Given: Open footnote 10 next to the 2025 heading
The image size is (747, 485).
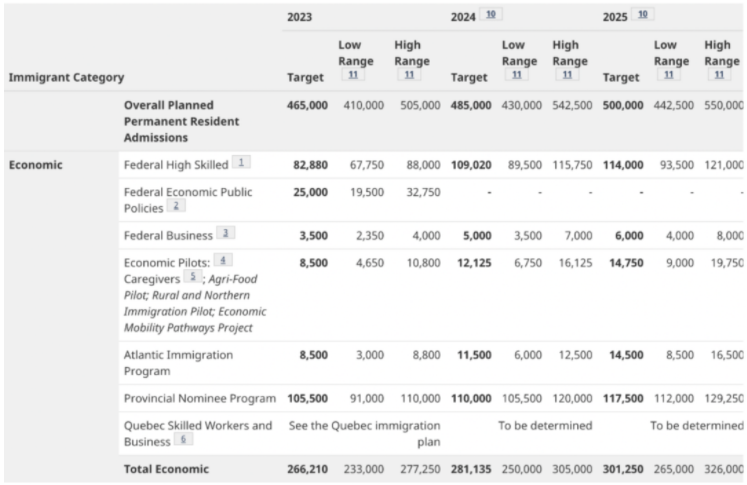Looking at the screenshot, I should pyautogui.click(x=643, y=14).
